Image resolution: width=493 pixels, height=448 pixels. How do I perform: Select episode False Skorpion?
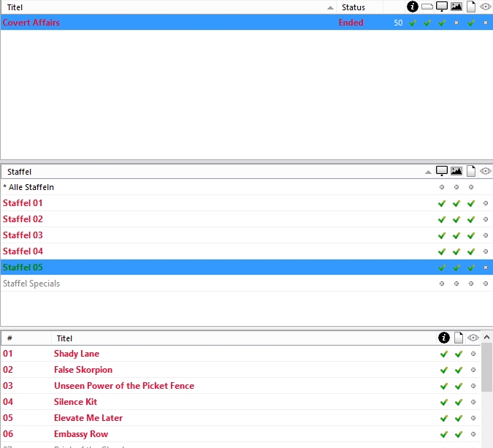click(241, 370)
